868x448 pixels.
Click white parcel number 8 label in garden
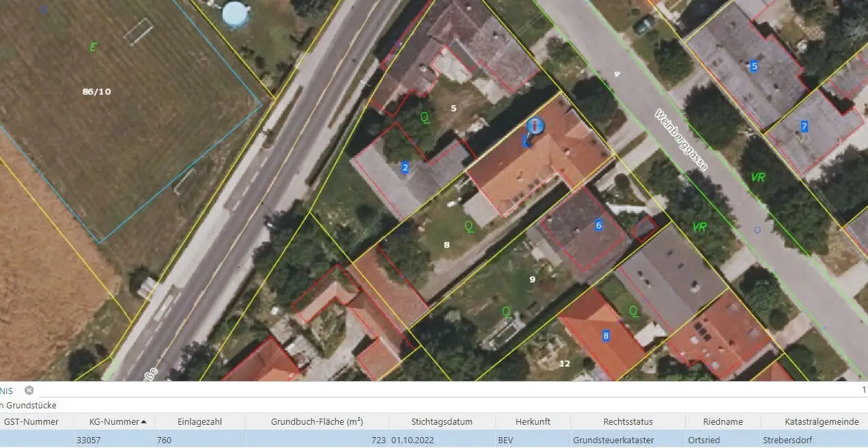[x=447, y=244]
